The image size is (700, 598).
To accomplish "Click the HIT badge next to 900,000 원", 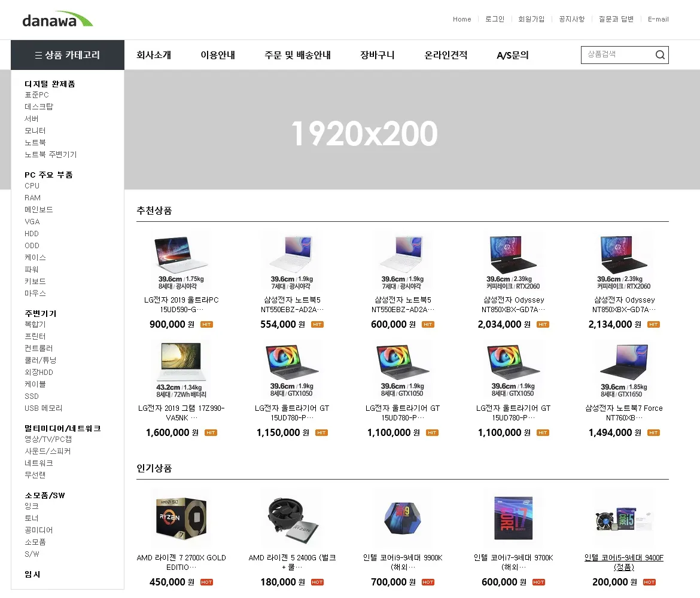I will 206,325.
